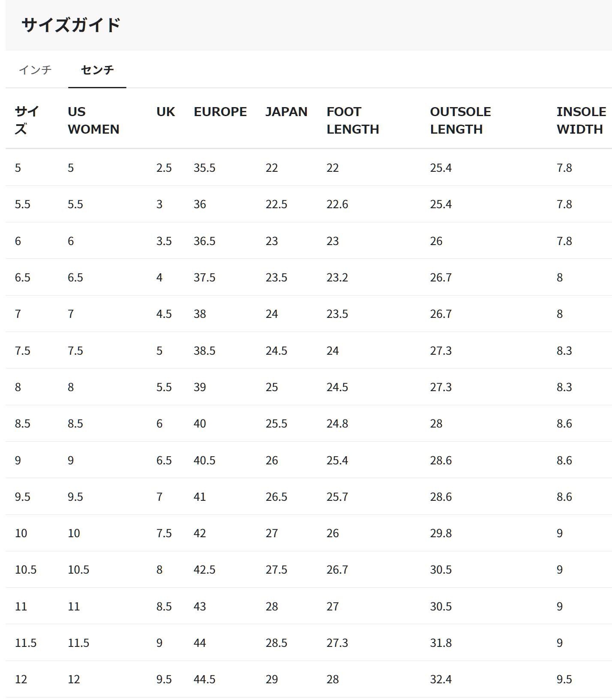Click the outsole length 29.8 value
Image resolution: width=612 pixels, height=700 pixels.
pos(441,533)
